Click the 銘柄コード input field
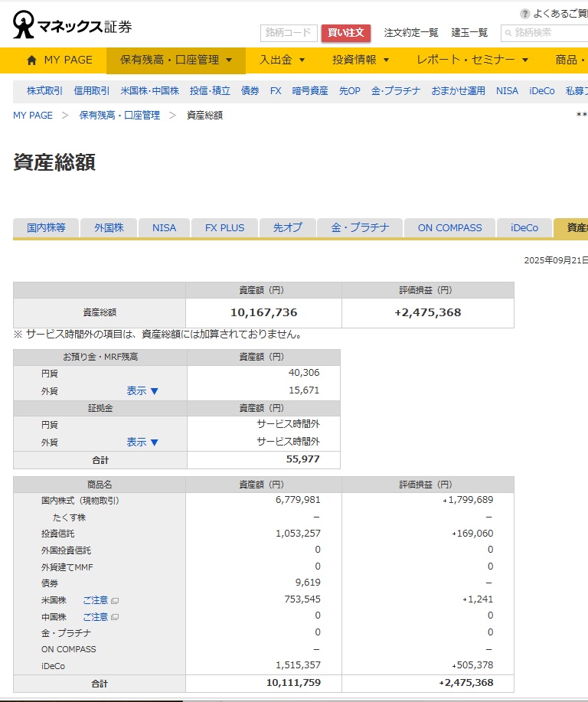This screenshot has height=702, width=588. pos(289,33)
